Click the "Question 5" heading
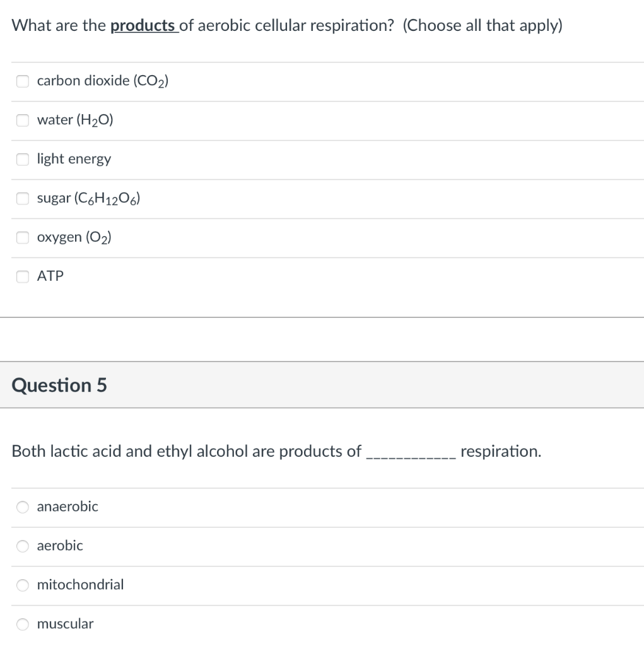644x646 pixels. pos(59,385)
